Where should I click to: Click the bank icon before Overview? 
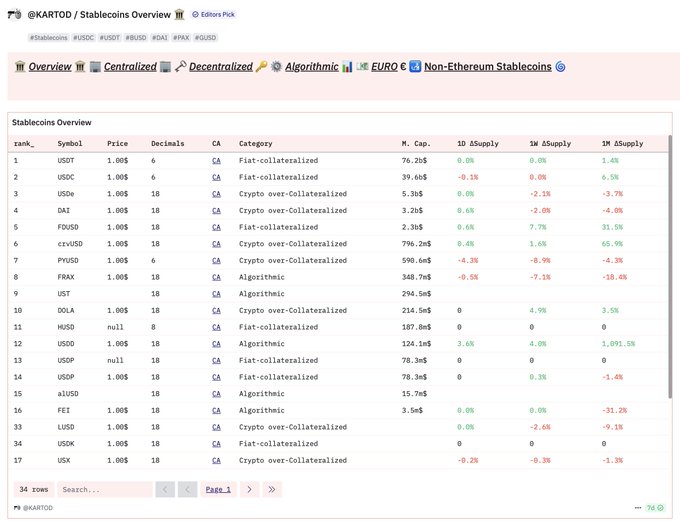20,66
